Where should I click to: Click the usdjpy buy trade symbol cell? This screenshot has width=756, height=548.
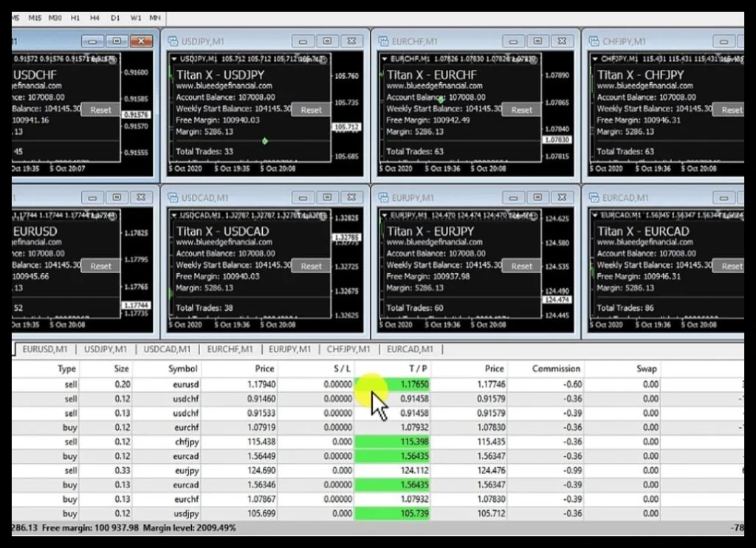click(186, 514)
